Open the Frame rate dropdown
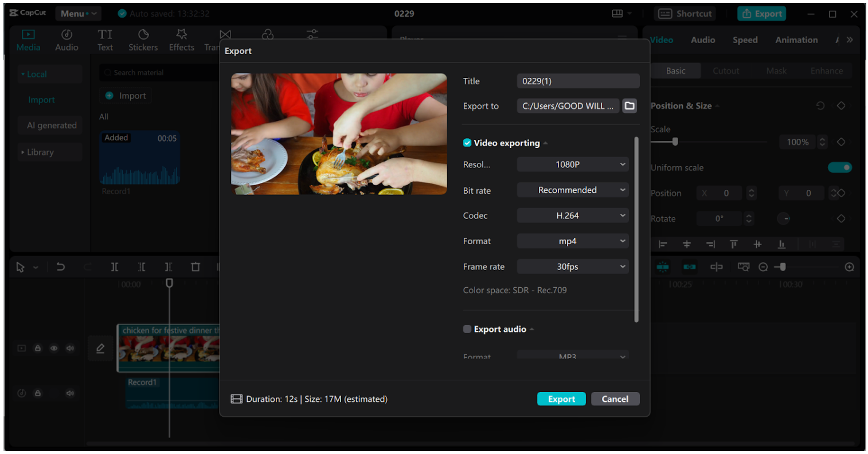The height and width of the screenshot is (454, 868). [x=572, y=266]
